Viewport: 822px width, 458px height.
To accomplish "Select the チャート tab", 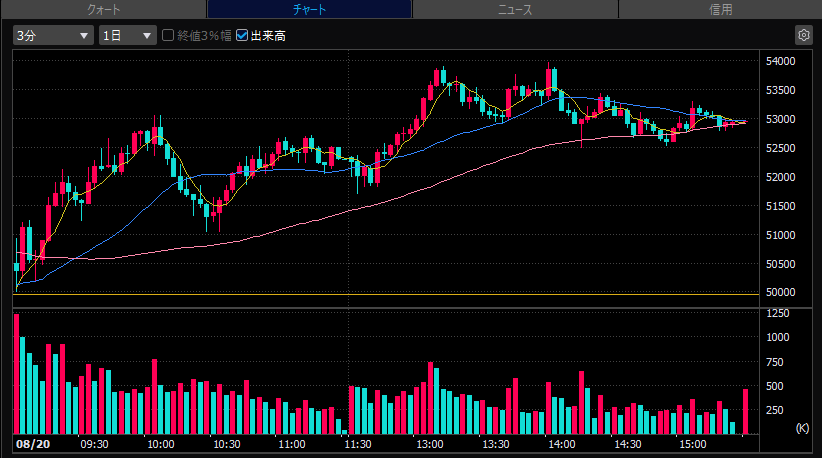I will [x=309, y=9].
